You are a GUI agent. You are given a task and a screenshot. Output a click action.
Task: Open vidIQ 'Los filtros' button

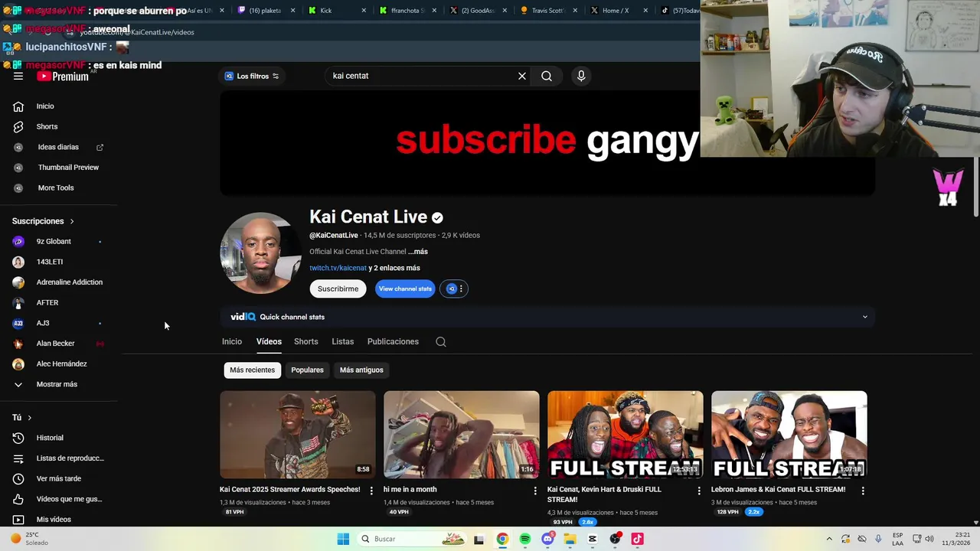click(x=252, y=76)
